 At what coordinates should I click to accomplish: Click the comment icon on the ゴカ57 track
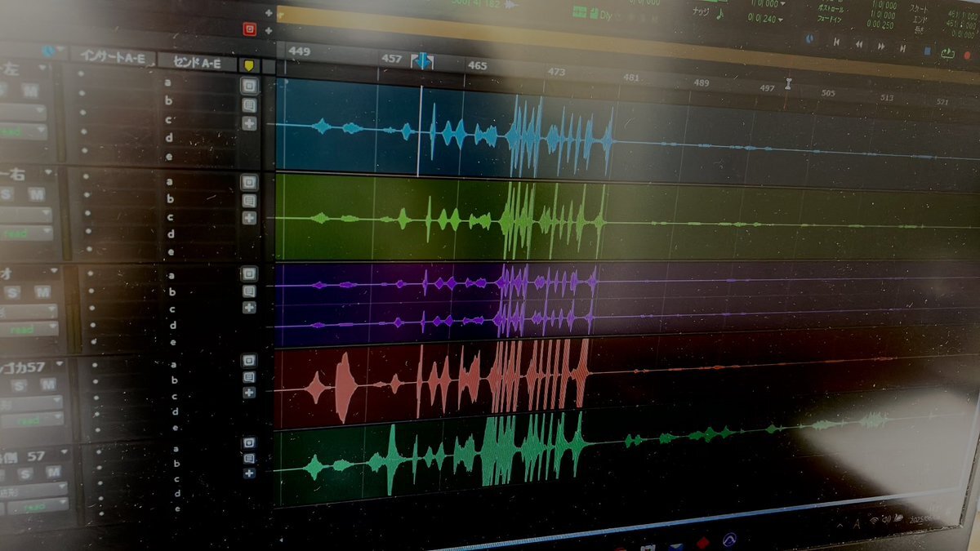[x=249, y=376]
